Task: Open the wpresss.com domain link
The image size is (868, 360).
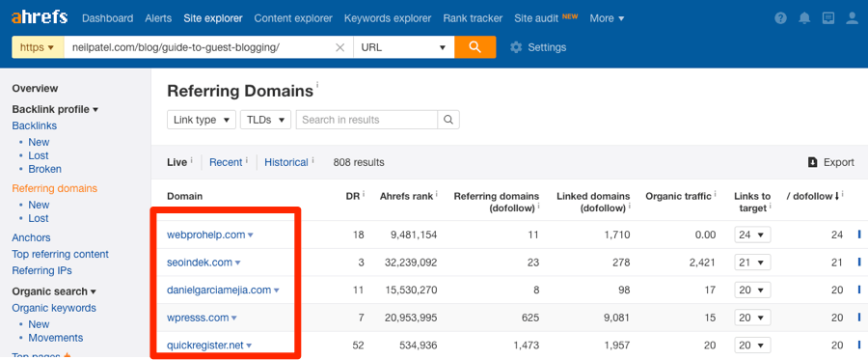Action: [198, 318]
